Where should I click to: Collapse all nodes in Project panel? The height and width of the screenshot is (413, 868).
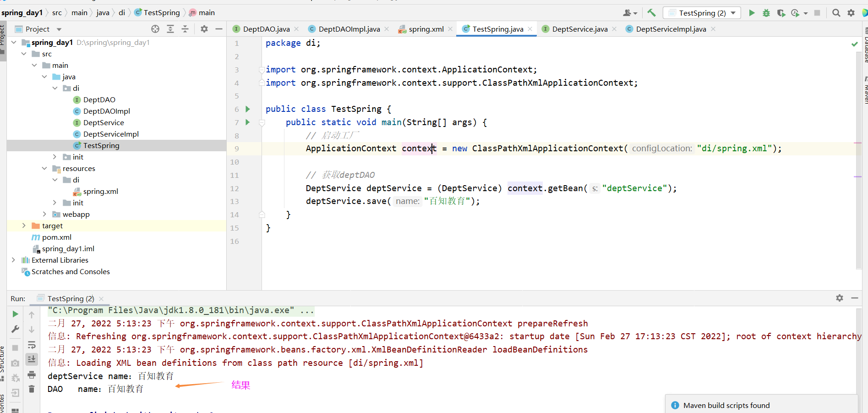tap(185, 29)
